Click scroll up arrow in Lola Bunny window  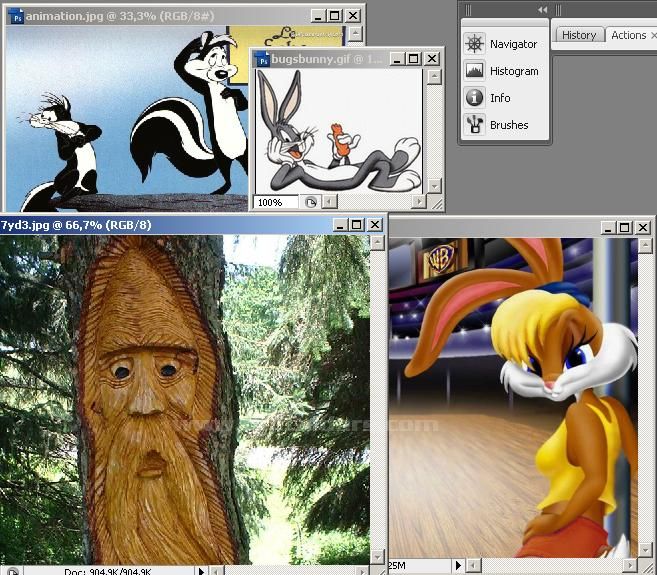(x=645, y=246)
